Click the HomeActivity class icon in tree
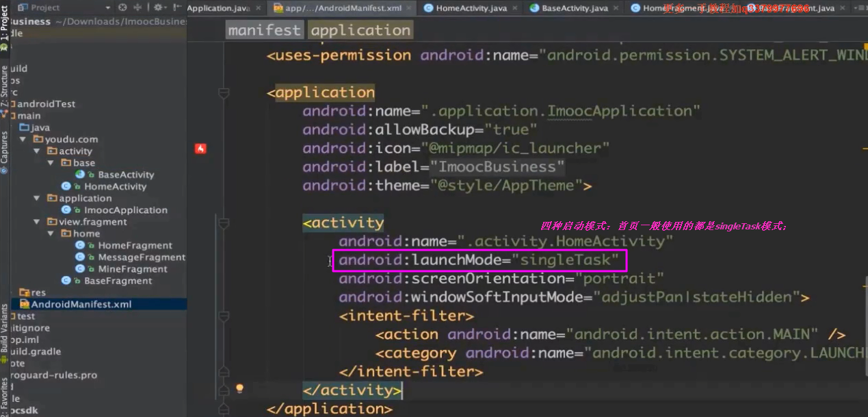The height and width of the screenshot is (417, 868). pos(66,186)
